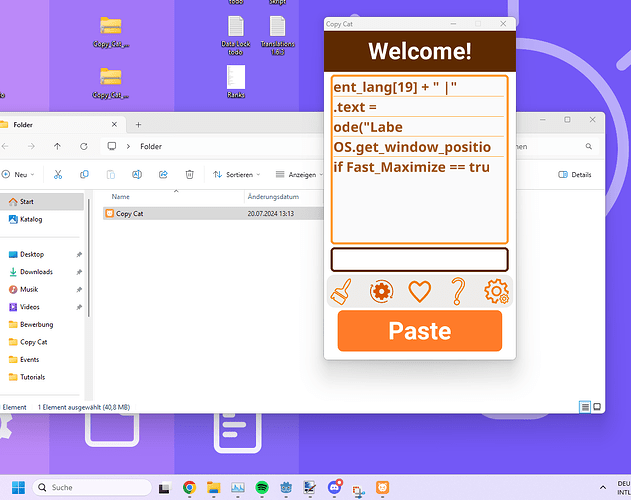Click the scissors cut icon in Explorer
The height and width of the screenshot is (500, 631).
(x=58, y=174)
